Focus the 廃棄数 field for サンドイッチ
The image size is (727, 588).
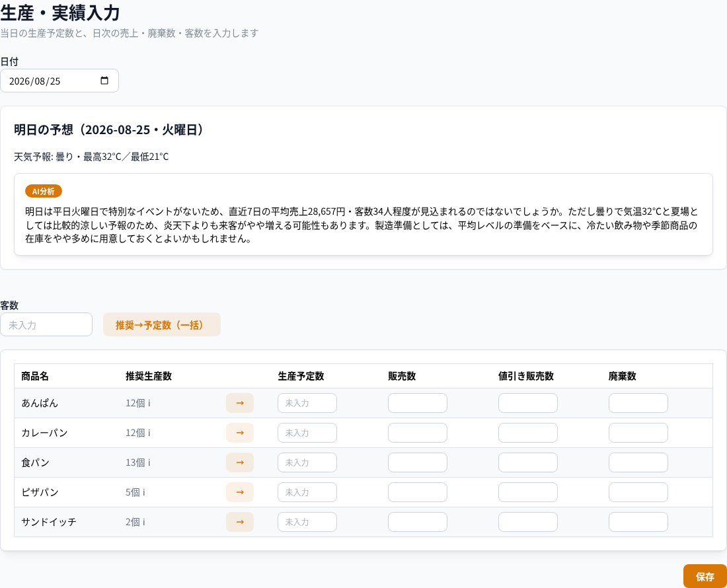(638, 522)
